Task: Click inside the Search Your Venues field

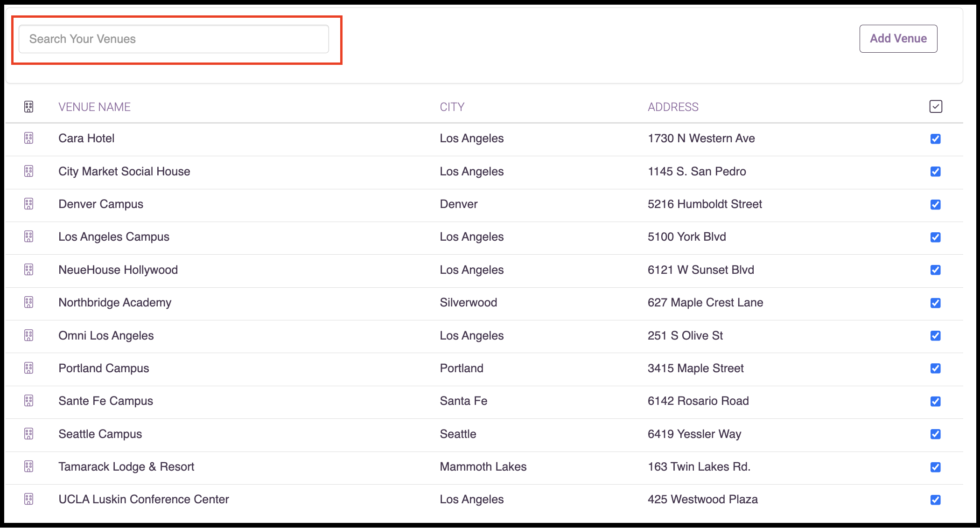Action: point(173,39)
